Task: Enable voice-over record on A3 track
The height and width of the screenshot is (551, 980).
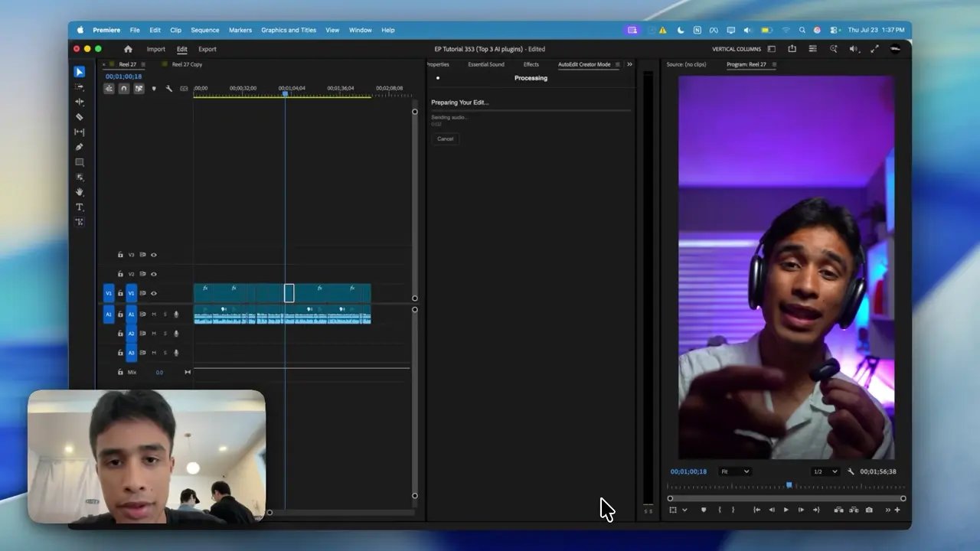Action: click(x=176, y=353)
